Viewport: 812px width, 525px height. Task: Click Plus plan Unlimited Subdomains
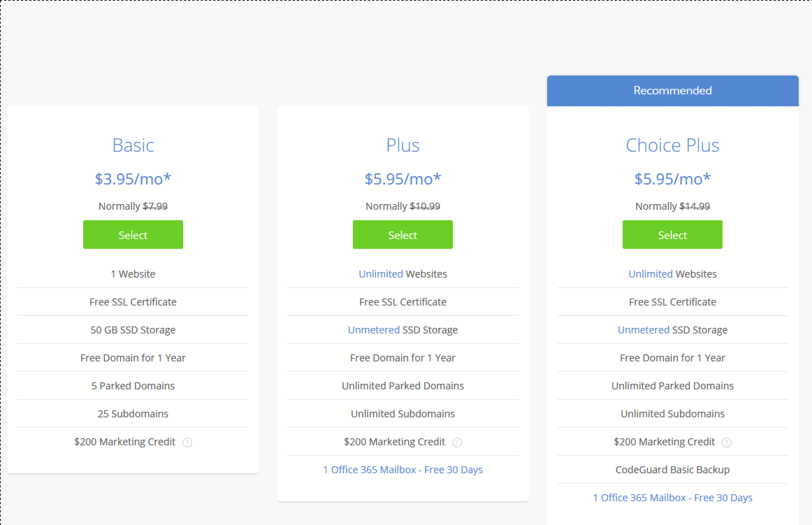click(x=403, y=414)
